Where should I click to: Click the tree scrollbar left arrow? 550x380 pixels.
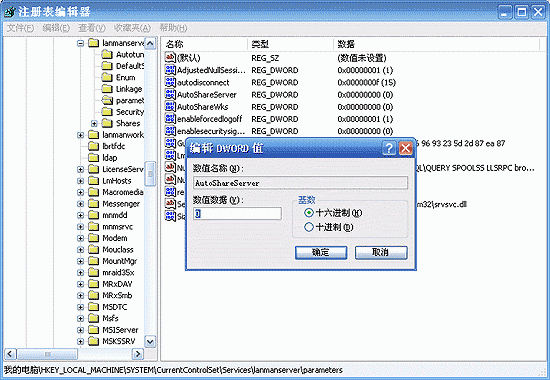(10, 354)
